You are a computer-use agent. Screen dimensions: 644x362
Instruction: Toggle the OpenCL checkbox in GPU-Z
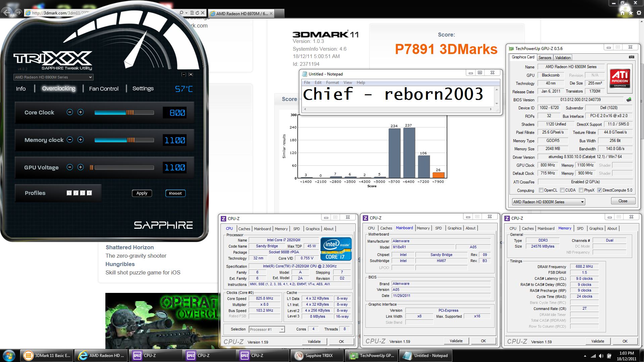[541, 190]
